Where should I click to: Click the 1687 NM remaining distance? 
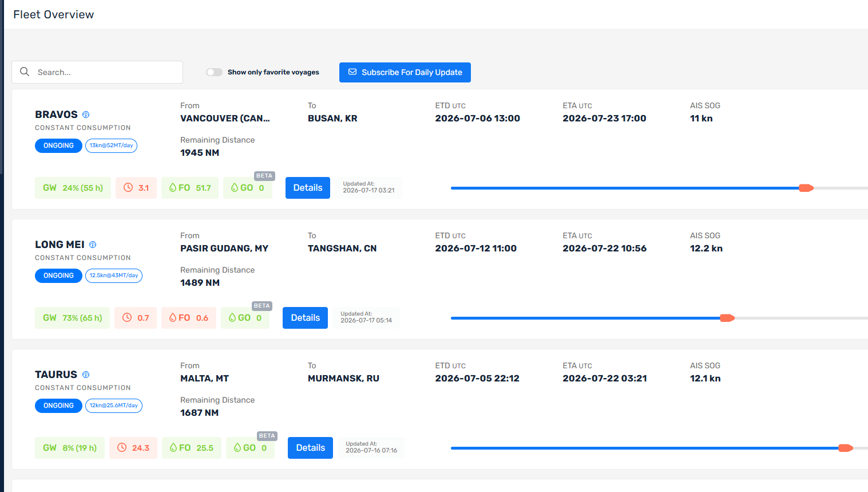point(199,413)
